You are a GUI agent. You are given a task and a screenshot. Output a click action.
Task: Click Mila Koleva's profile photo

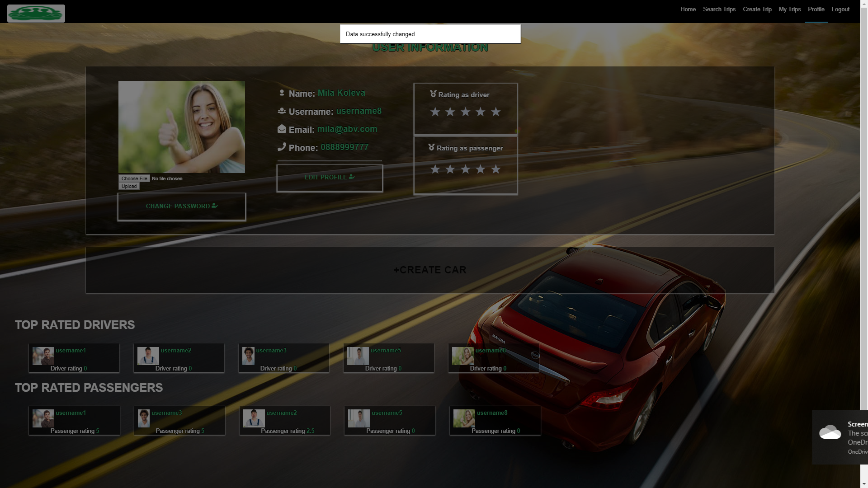(x=182, y=127)
